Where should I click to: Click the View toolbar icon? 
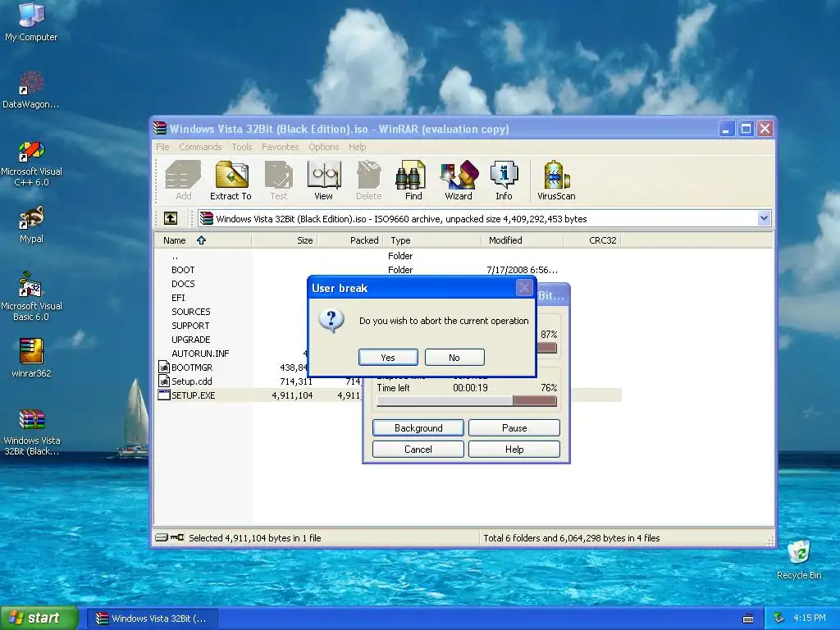pyautogui.click(x=323, y=180)
